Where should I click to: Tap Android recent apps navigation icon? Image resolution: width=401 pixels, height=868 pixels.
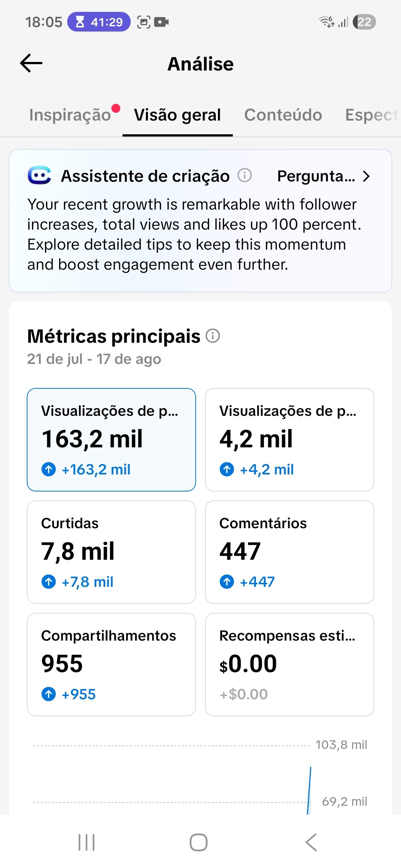(x=87, y=842)
